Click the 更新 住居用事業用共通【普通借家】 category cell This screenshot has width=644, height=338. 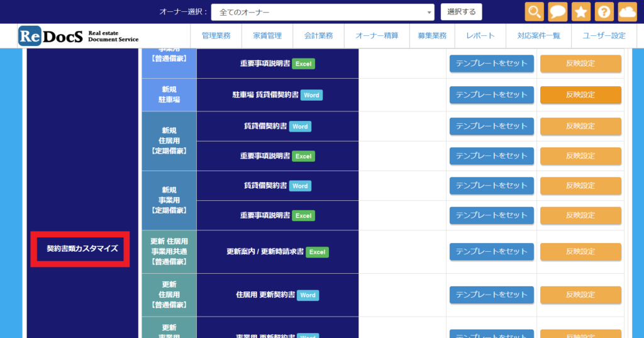pyautogui.click(x=169, y=252)
